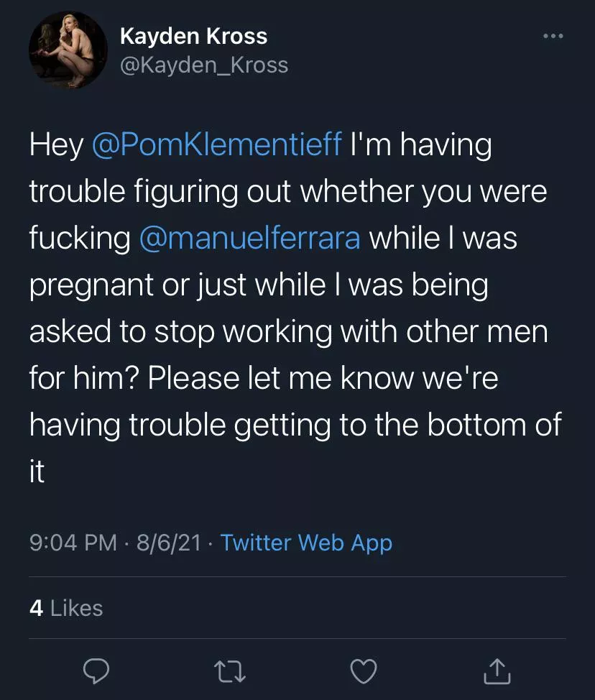
Task: Click the word 'Hey' starting the tweet
Action: (x=56, y=145)
